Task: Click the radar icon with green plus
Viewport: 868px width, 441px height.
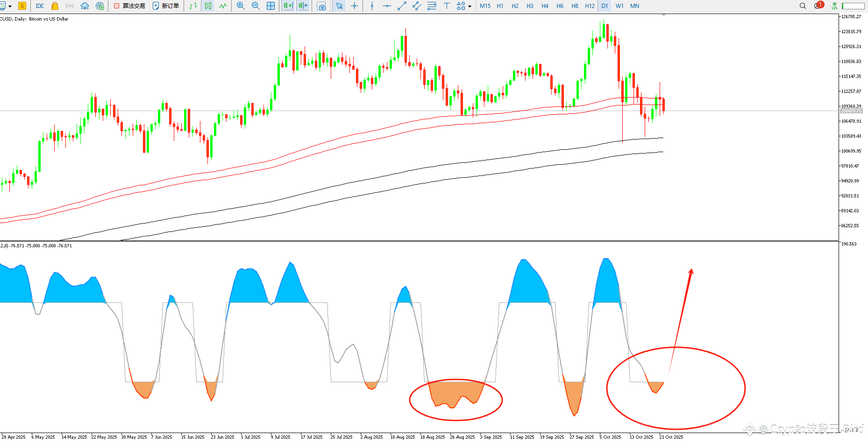Action: (100, 6)
